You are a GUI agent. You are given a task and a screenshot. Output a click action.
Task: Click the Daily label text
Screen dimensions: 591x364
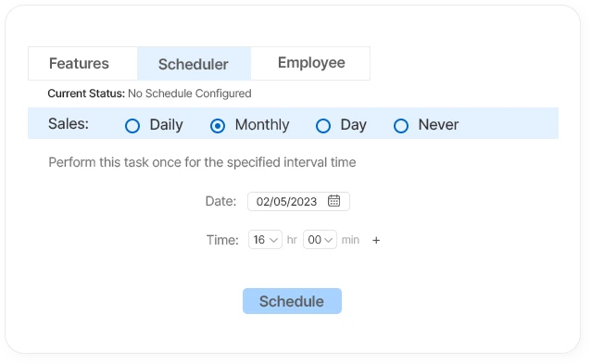pos(166,125)
